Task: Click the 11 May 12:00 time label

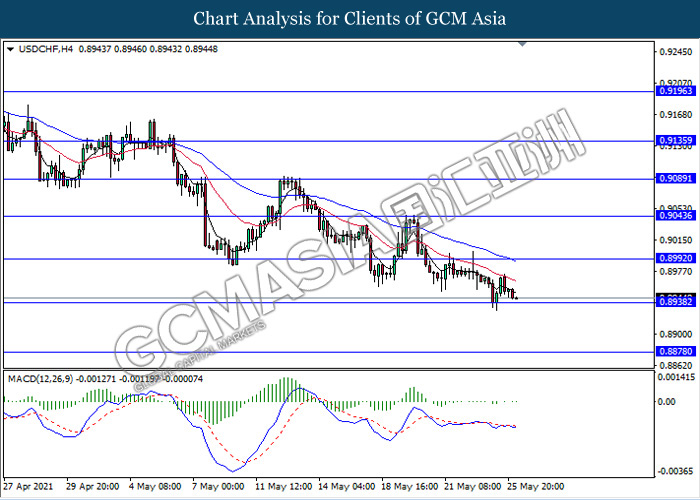Action: 283,486
